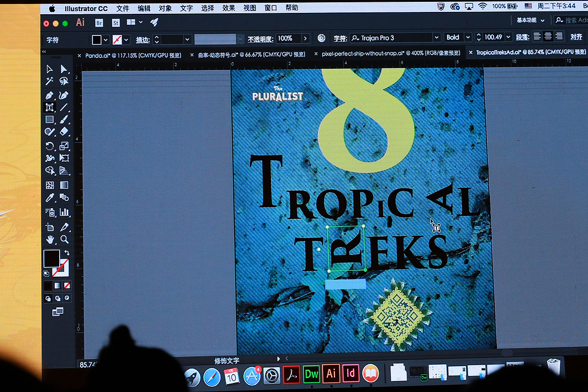Select the Zoom magnifier tool
The image size is (588, 392).
tap(64, 239)
